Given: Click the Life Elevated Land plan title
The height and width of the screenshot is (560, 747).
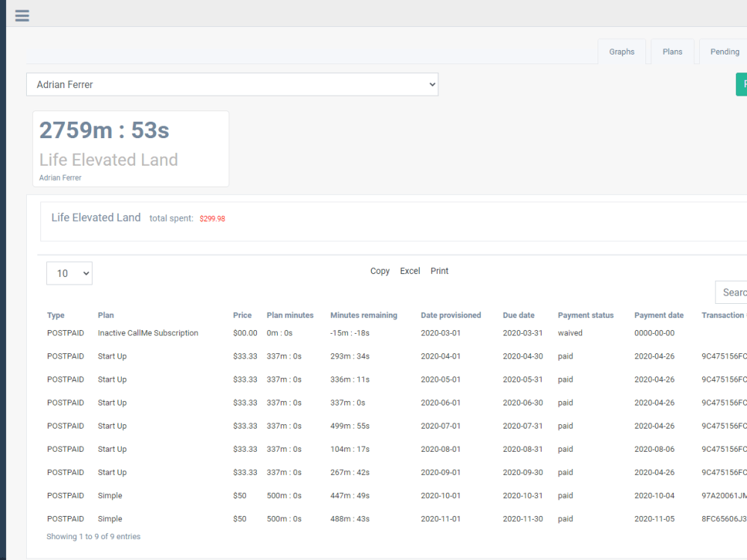Looking at the screenshot, I should pos(96,217).
